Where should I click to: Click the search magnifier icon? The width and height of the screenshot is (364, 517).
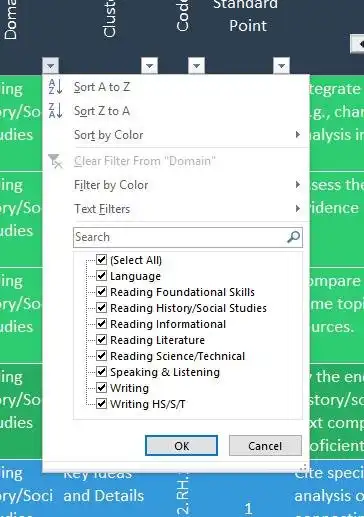pos(293,237)
